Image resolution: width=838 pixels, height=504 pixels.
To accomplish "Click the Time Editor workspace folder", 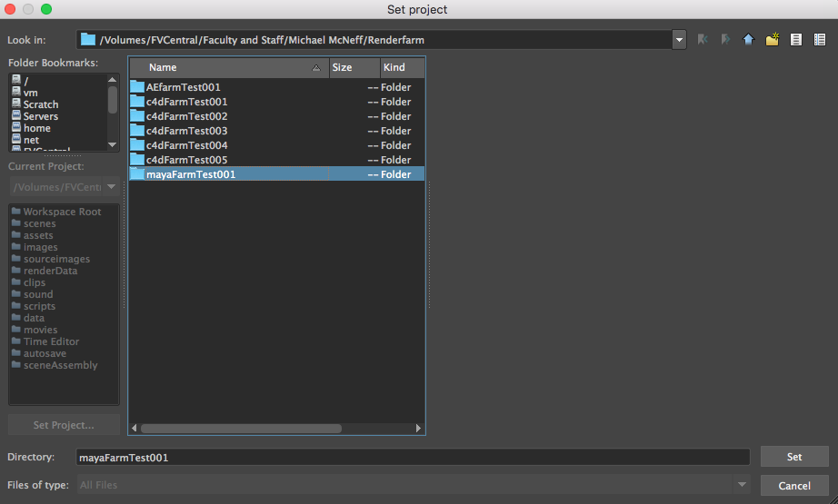I will coord(45,341).
